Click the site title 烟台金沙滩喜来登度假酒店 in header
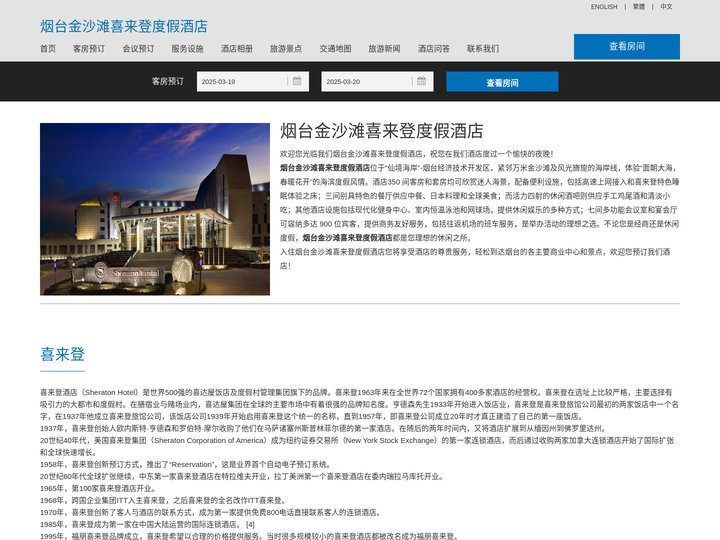Screen dimensions: 720x540 [124, 26]
